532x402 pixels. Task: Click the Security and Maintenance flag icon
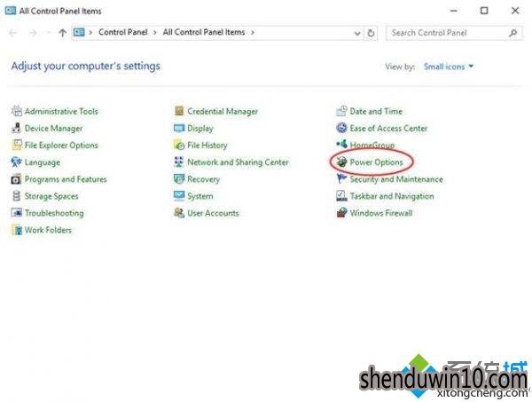tap(341, 178)
